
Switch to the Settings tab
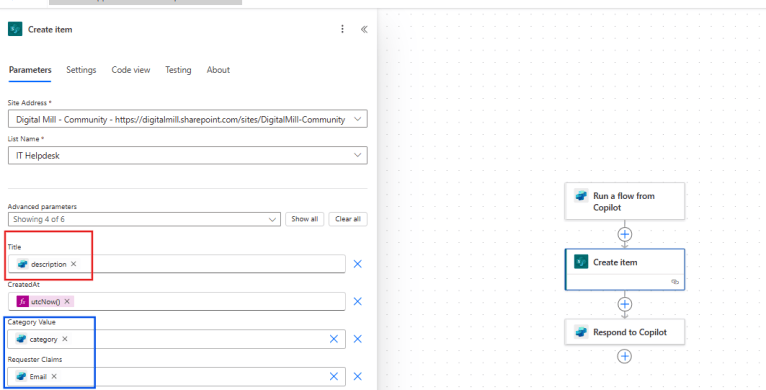tap(81, 70)
